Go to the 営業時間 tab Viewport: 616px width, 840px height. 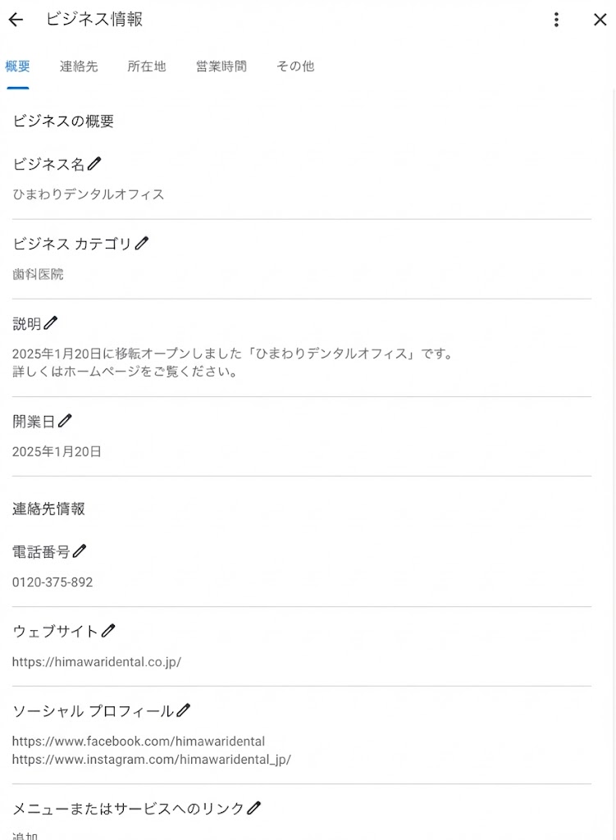coord(221,66)
